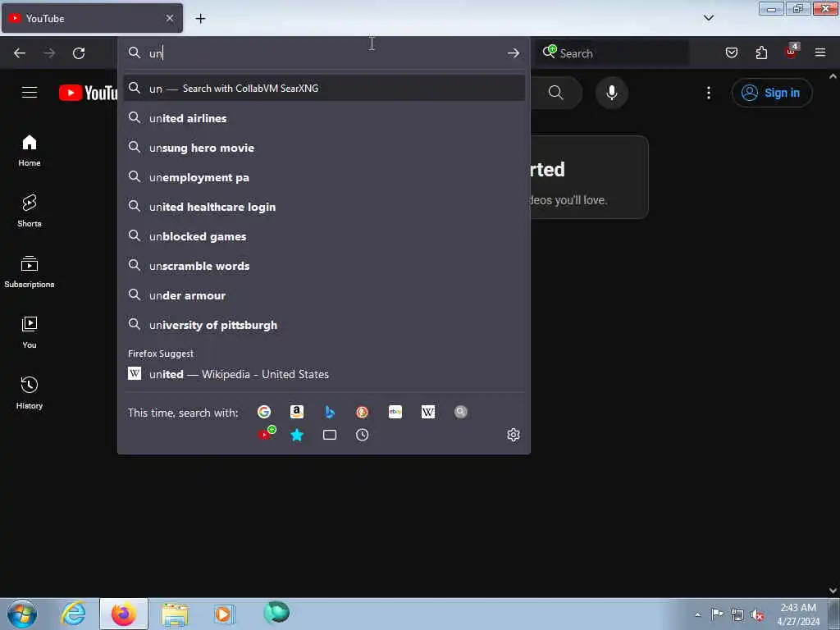840x630 pixels.
Task: Search bookmarks using the star icon
Action: point(297,435)
